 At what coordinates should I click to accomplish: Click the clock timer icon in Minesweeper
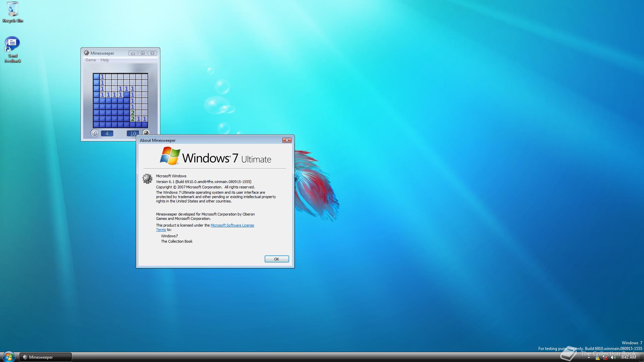94,133
